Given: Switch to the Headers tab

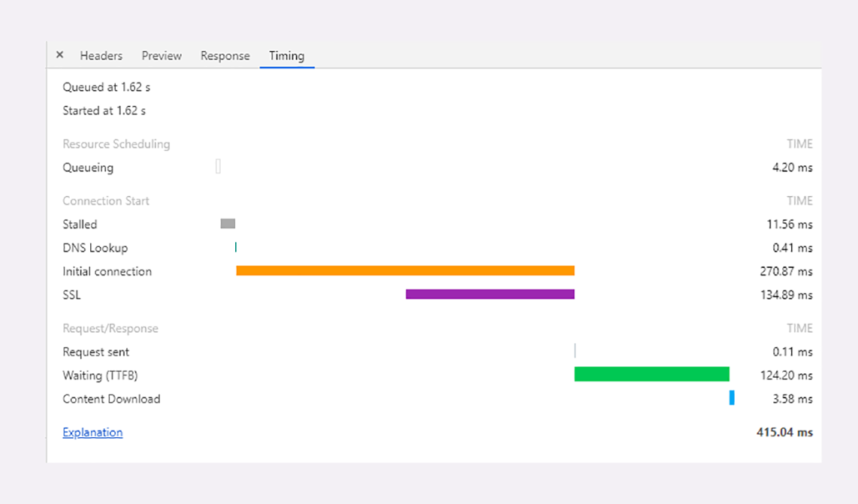Looking at the screenshot, I should (101, 56).
